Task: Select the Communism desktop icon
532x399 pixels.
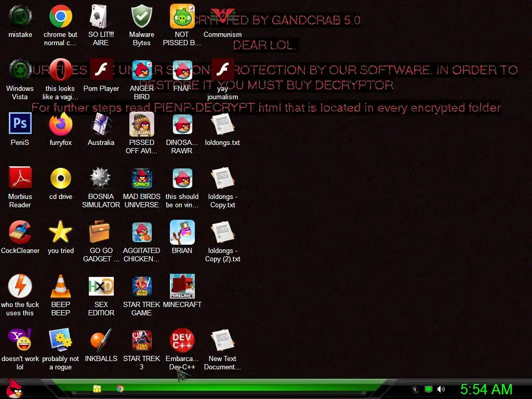Action: coord(222,16)
